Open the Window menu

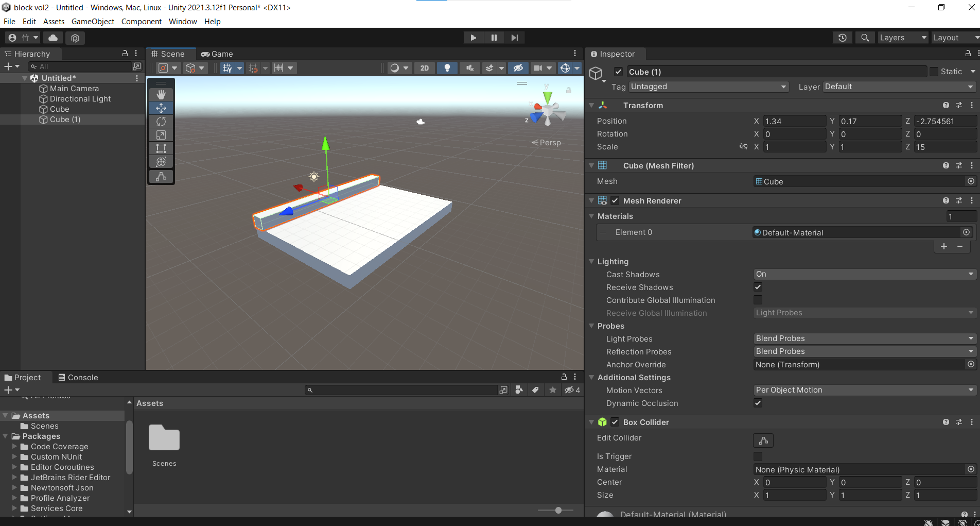[183, 21]
